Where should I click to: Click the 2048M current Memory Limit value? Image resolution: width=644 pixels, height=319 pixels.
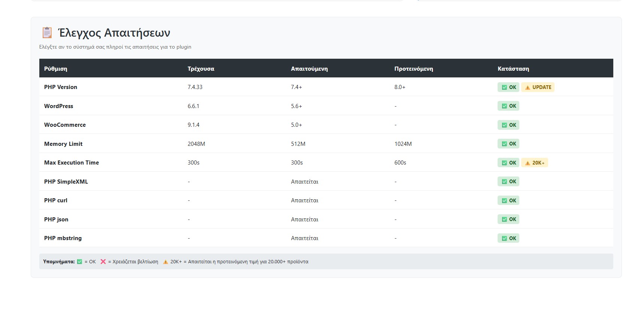pyautogui.click(x=196, y=144)
